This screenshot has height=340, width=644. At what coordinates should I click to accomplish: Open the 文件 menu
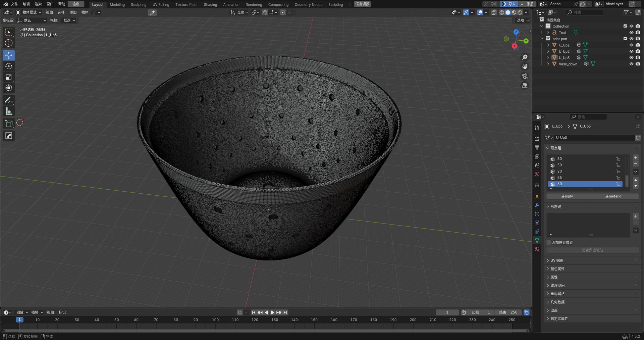tap(14, 4)
